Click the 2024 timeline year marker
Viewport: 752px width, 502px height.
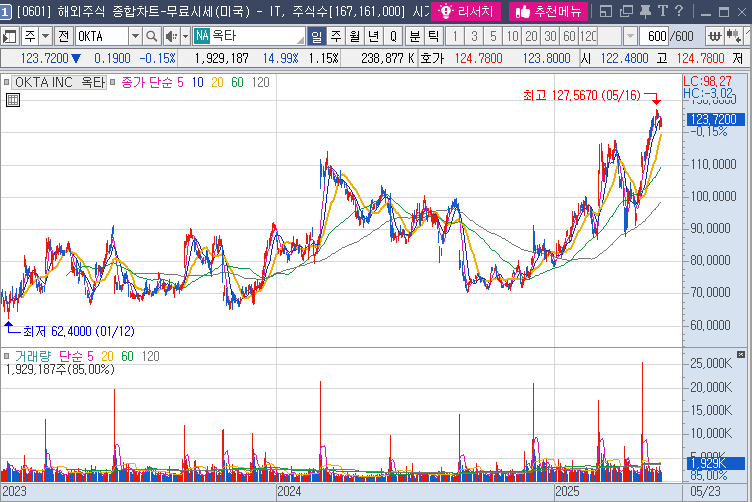click(289, 491)
